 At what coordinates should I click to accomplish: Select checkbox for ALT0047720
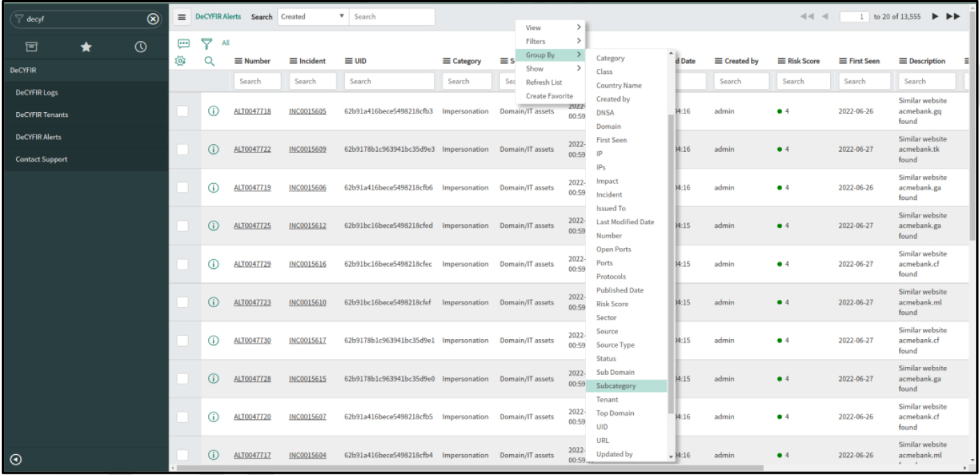tap(182, 417)
